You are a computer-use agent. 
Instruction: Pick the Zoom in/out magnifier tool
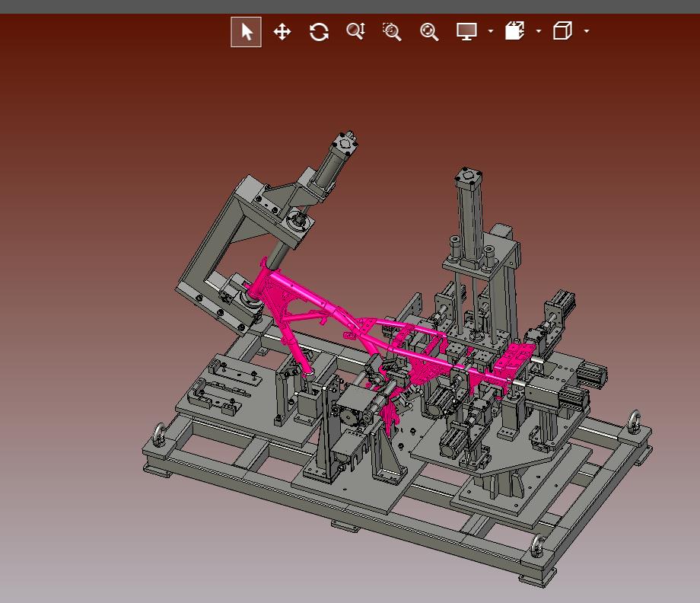click(x=356, y=31)
